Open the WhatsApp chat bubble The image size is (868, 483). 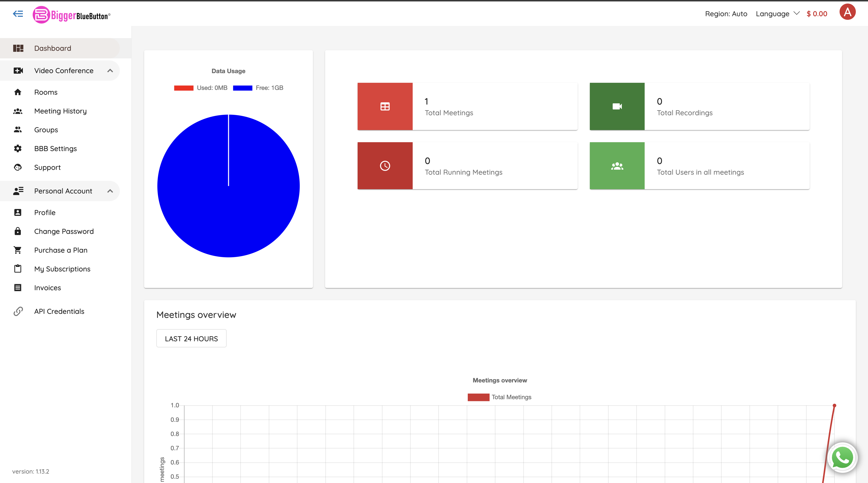pyautogui.click(x=842, y=458)
